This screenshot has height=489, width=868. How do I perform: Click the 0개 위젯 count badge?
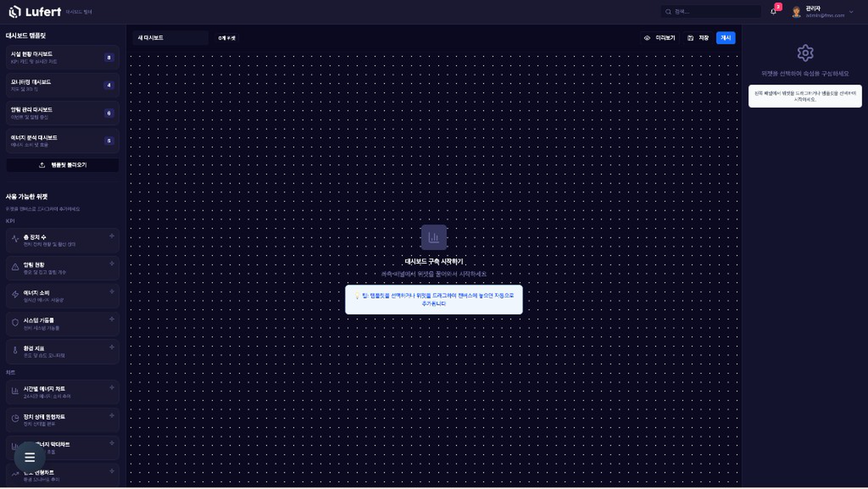pyautogui.click(x=226, y=38)
